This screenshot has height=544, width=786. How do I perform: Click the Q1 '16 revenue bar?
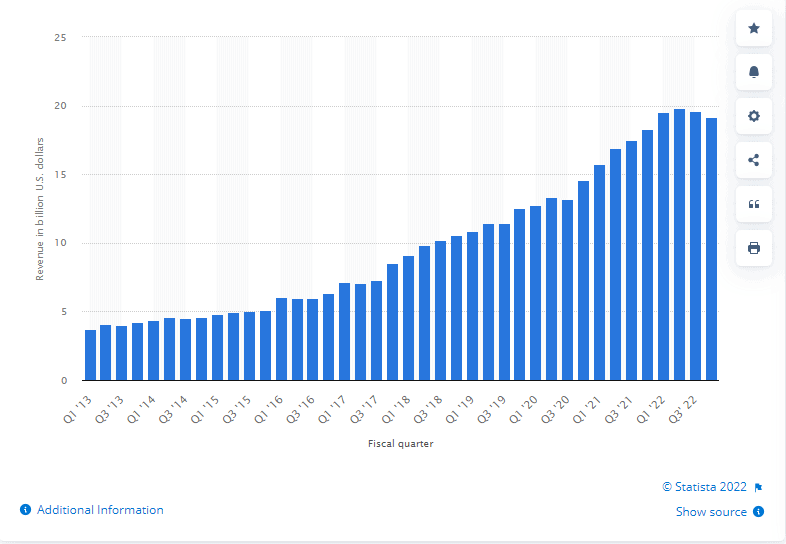282,339
